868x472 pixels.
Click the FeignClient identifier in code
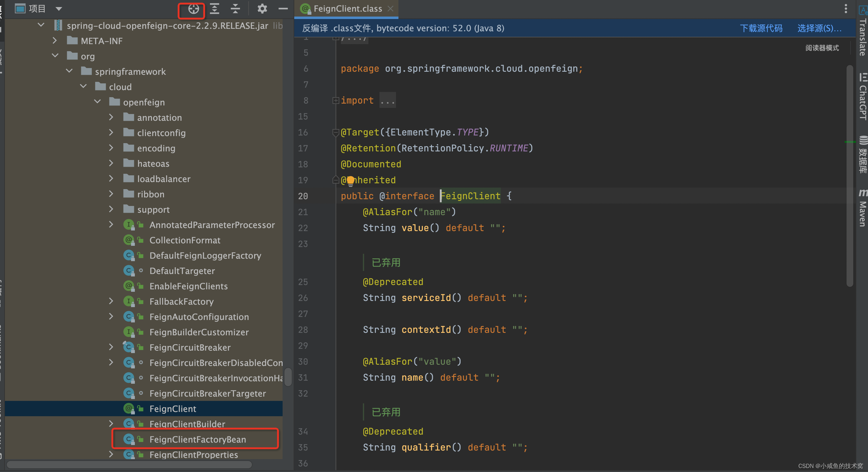point(471,196)
